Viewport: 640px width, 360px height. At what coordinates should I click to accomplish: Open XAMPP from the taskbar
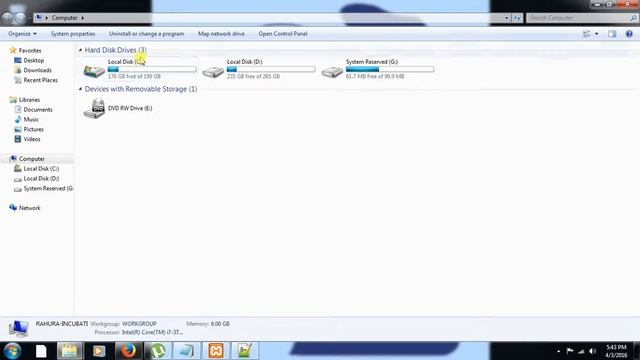216,351
